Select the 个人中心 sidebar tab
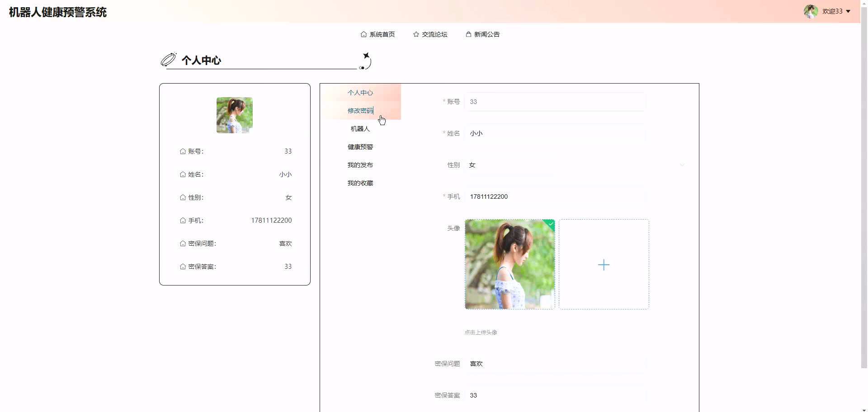This screenshot has height=412, width=868. (360, 93)
